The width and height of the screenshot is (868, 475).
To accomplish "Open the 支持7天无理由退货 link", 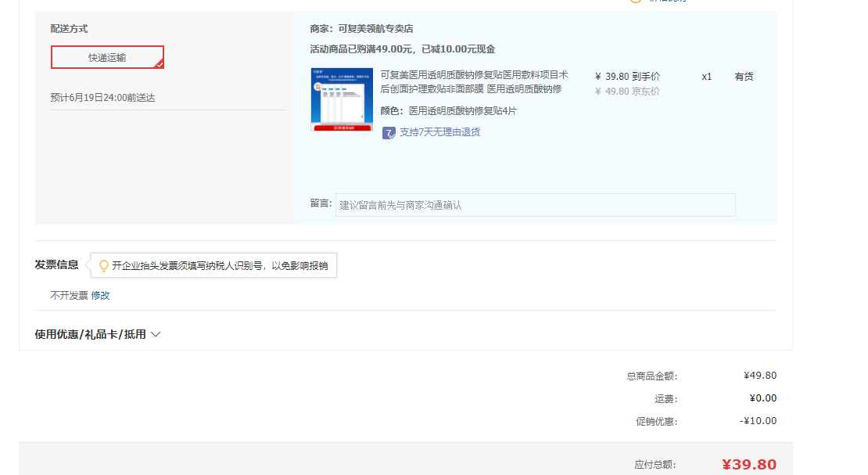I will point(439,132).
